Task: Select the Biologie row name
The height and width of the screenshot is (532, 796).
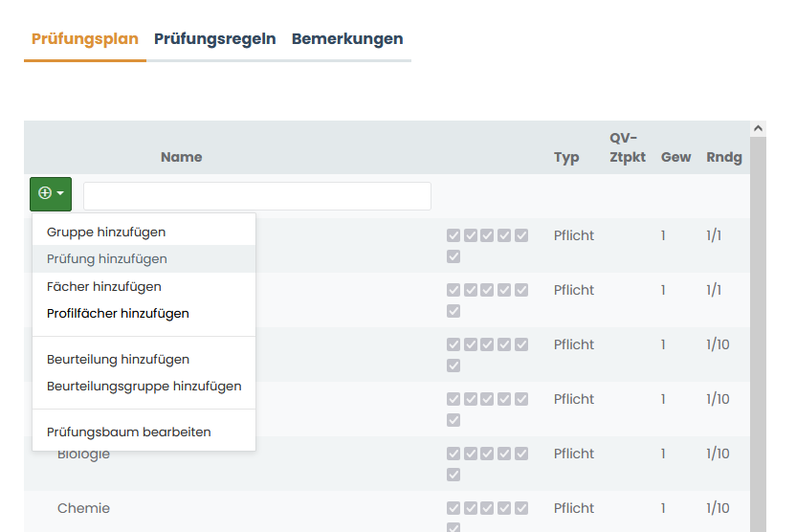Action: pos(83,454)
